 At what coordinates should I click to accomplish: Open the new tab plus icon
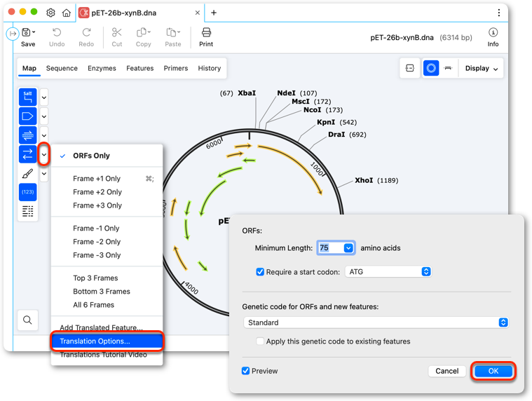[x=214, y=13]
